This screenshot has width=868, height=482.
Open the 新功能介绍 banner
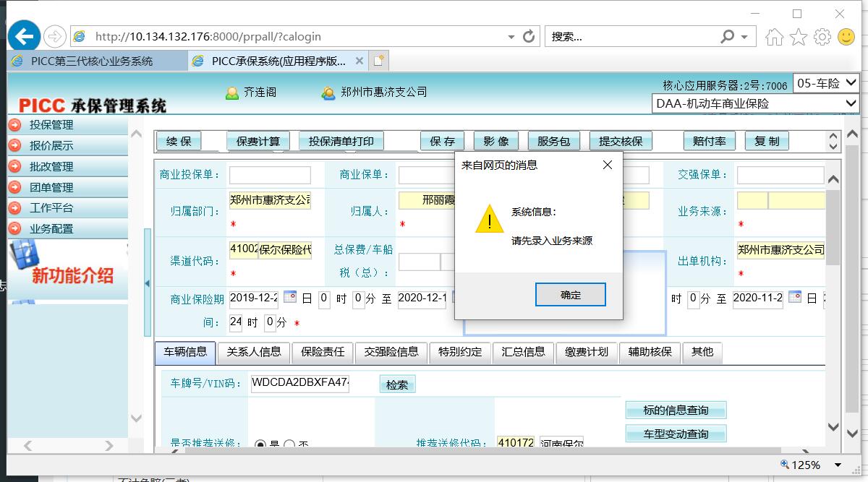click(x=67, y=269)
